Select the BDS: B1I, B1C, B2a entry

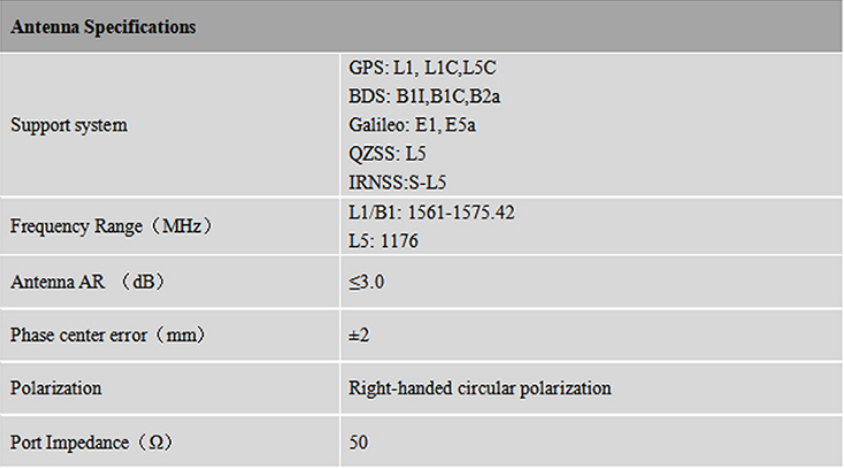point(416,97)
